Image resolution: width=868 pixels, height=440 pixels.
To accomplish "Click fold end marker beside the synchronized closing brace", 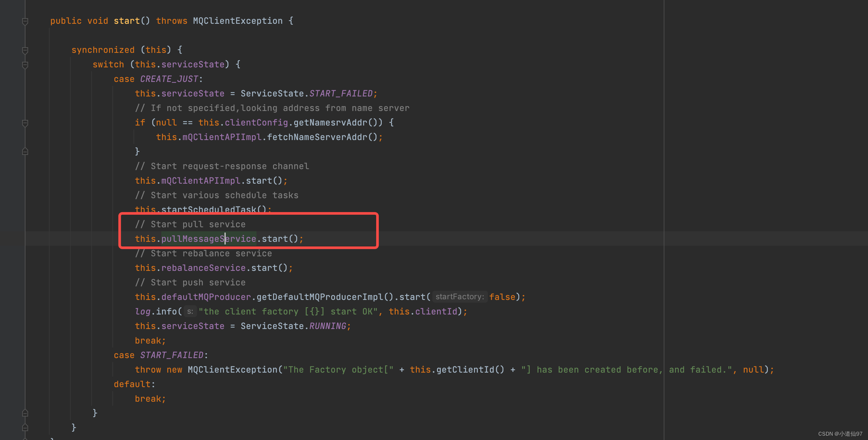I will click(25, 427).
